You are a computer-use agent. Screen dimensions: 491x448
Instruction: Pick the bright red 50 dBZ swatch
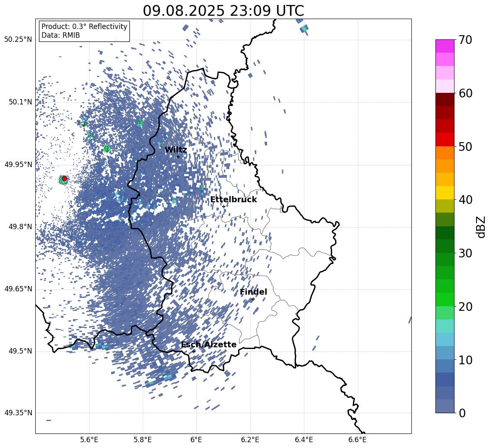[x=445, y=140]
